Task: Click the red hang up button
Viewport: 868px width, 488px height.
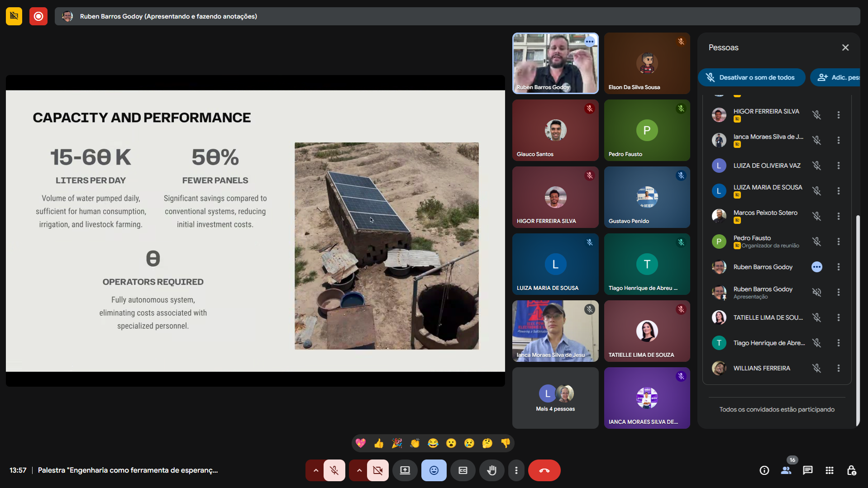Action: point(544,470)
